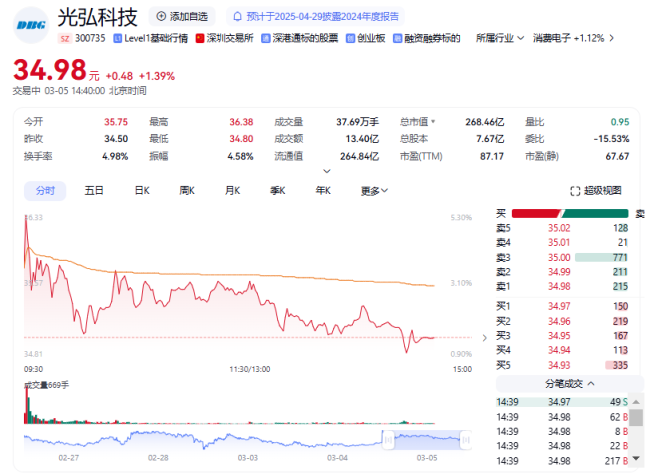Click the 深圳交易所 flag icon
Image resolution: width=650 pixels, height=474 pixels.
[x=200, y=39]
